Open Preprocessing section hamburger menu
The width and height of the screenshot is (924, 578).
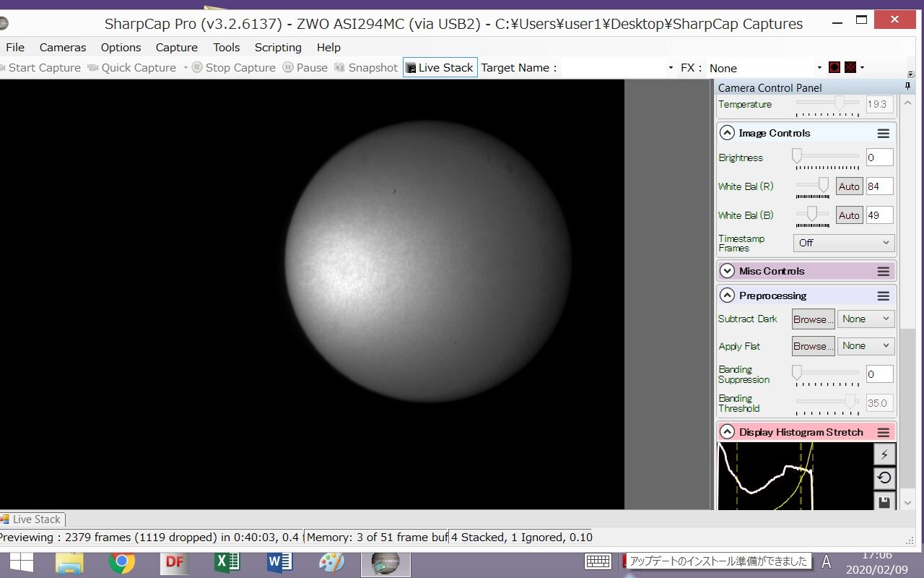(883, 296)
